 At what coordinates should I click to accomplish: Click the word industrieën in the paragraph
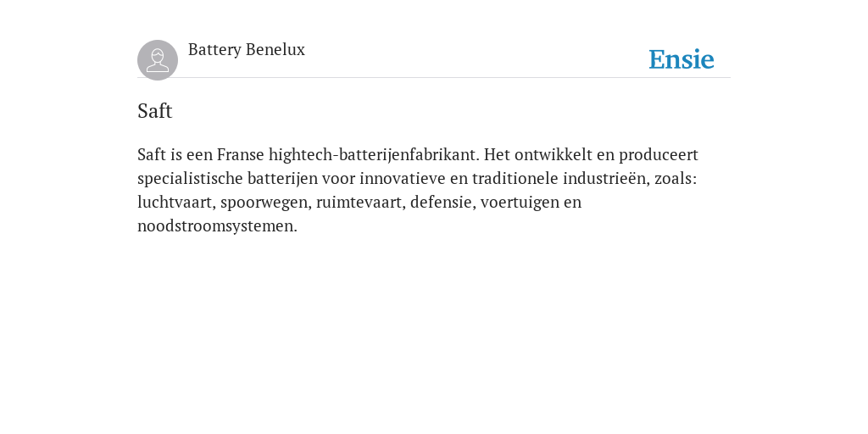[x=606, y=178]
